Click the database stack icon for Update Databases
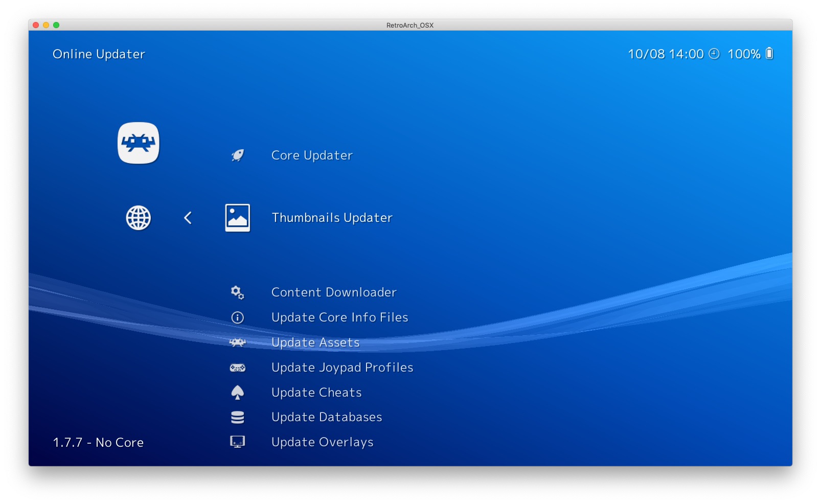 coord(238,417)
